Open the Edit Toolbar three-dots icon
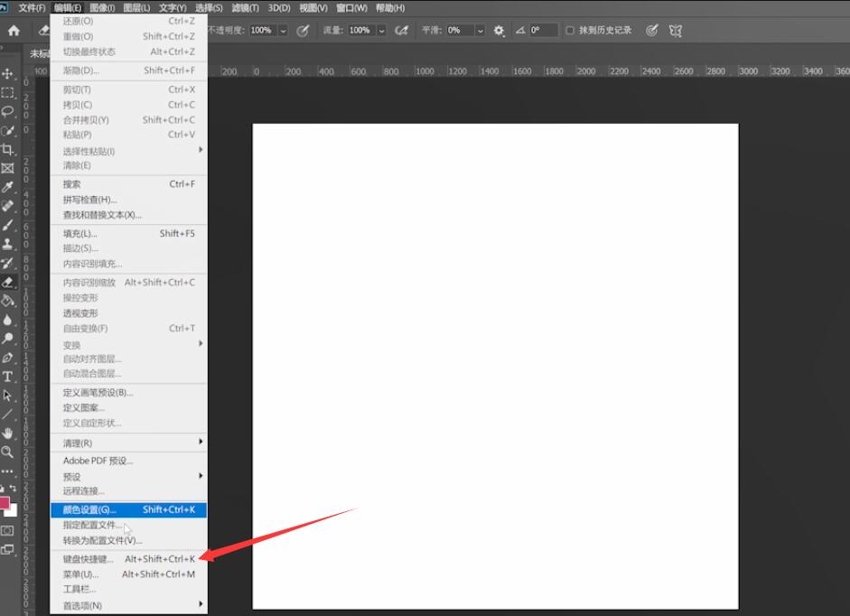850x616 pixels. coord(7,471)
